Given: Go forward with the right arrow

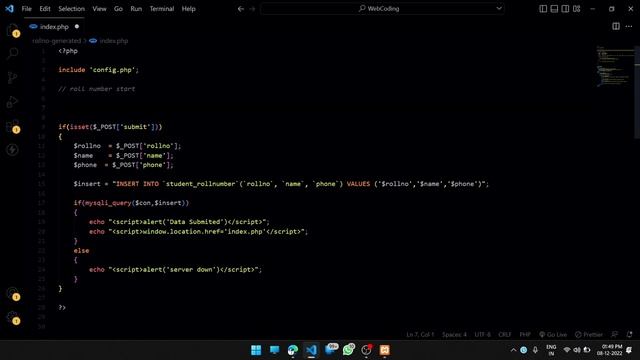Looking at the screenshot, I should coord(252,9).
